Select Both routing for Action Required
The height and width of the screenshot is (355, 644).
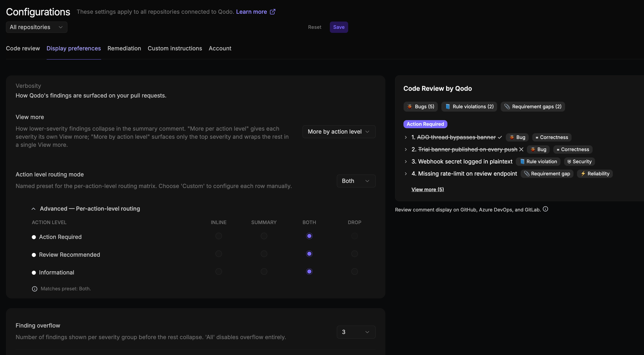[309, 236]
